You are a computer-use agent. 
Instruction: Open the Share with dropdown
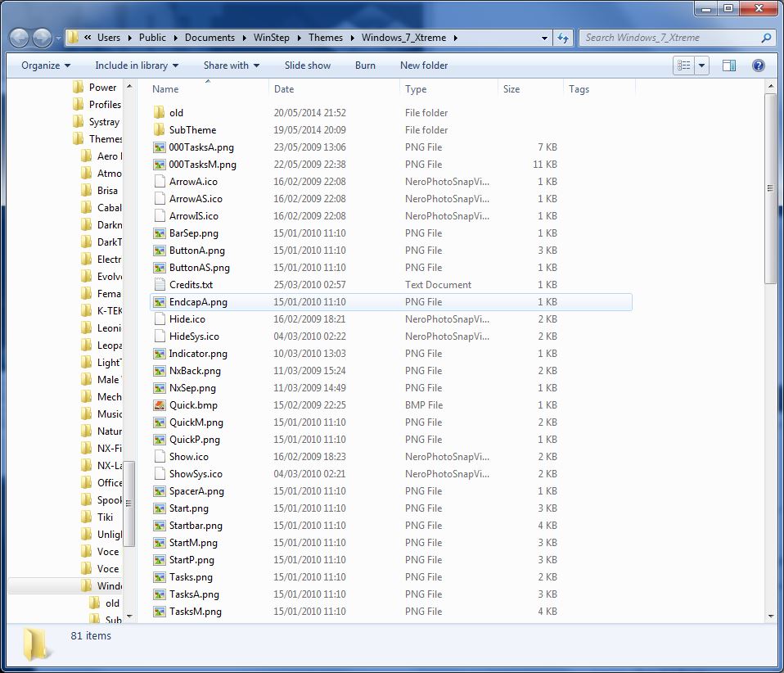pyautogui.click(x=231, y=65)
